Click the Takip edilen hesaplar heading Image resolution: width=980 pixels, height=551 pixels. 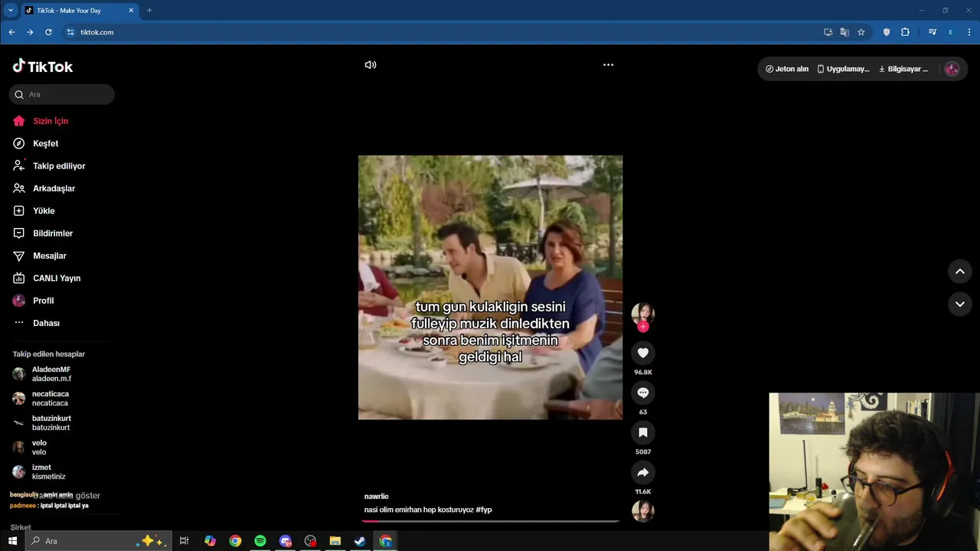(x=49, y=354)
